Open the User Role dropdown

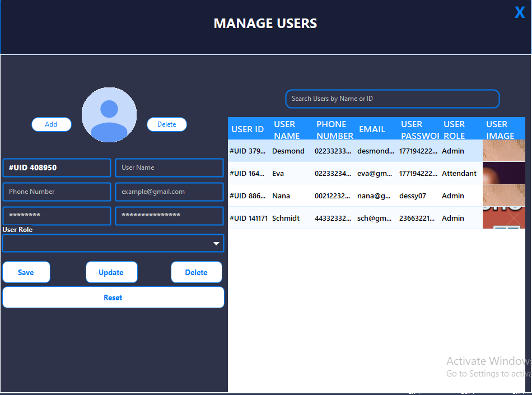[x=113, y=243]
